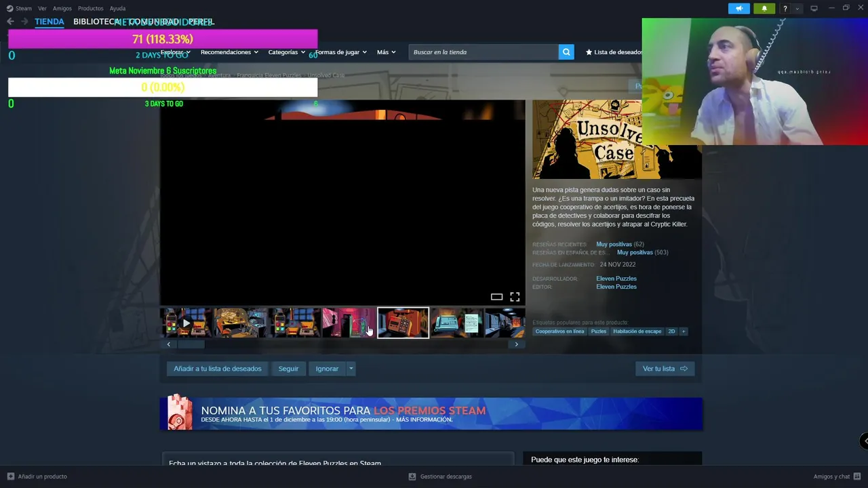Open the green notifications bell
868x488 pixels.
click(x=764, y=8)
